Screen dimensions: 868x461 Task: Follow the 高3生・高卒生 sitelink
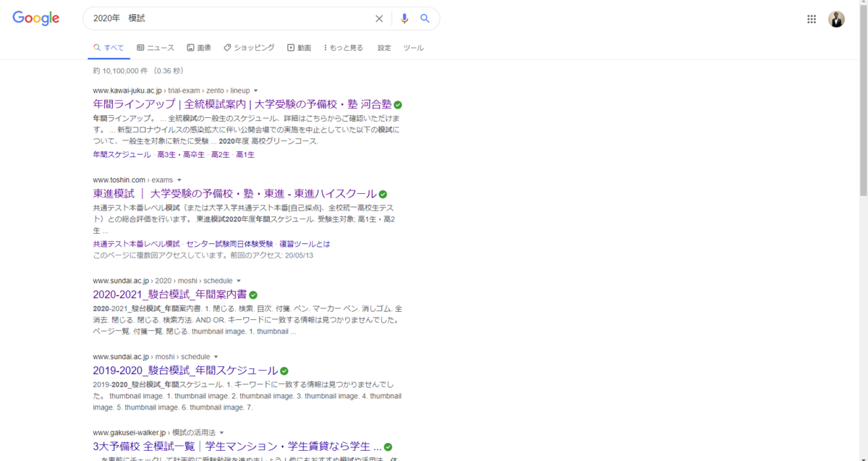180,155
